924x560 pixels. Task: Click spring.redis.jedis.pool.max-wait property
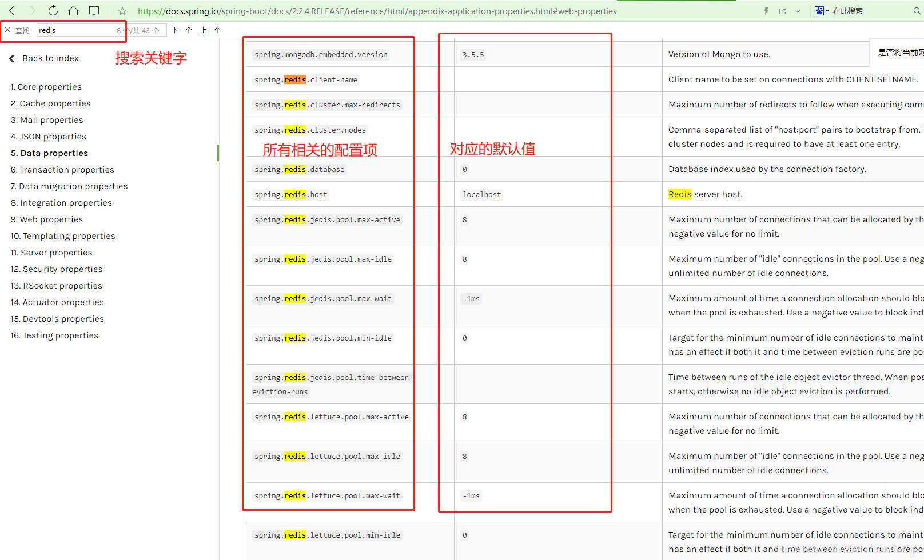coord(323,299)
